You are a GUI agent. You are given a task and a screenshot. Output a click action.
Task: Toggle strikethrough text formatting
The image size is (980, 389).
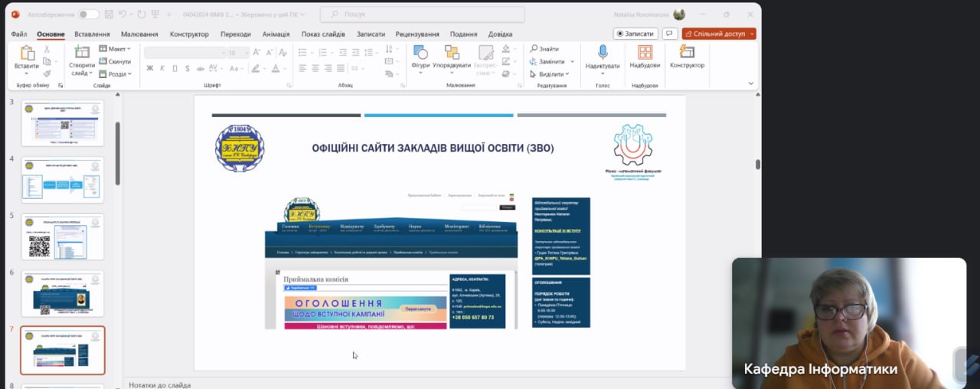point(201,68)
